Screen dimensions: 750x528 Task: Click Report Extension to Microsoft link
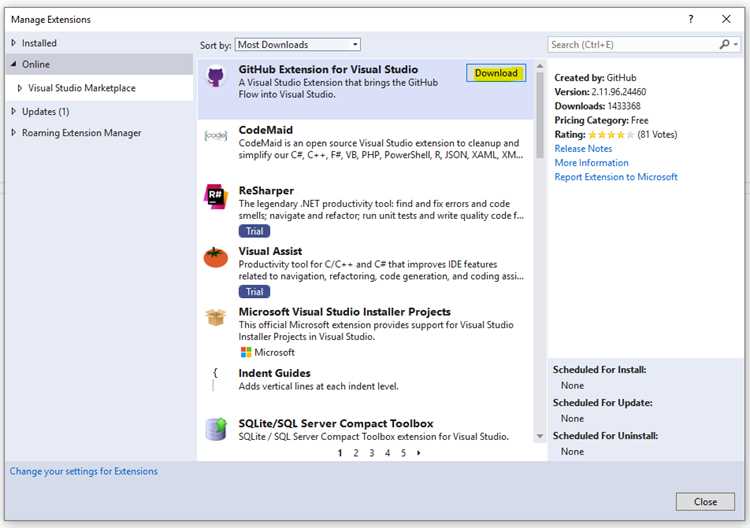click(x=616, y=177)
